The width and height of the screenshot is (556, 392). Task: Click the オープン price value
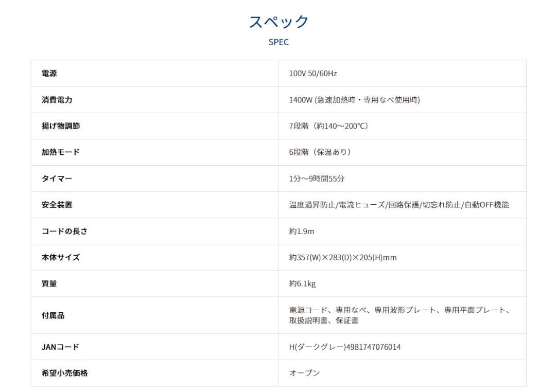click(x=304, y=373)
